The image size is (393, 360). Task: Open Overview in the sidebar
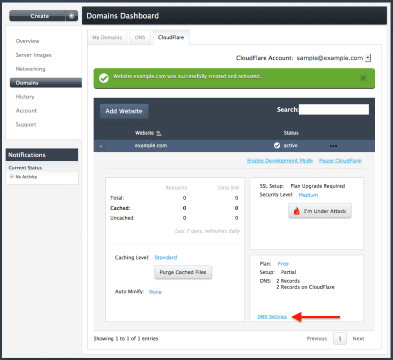(27, 41)
